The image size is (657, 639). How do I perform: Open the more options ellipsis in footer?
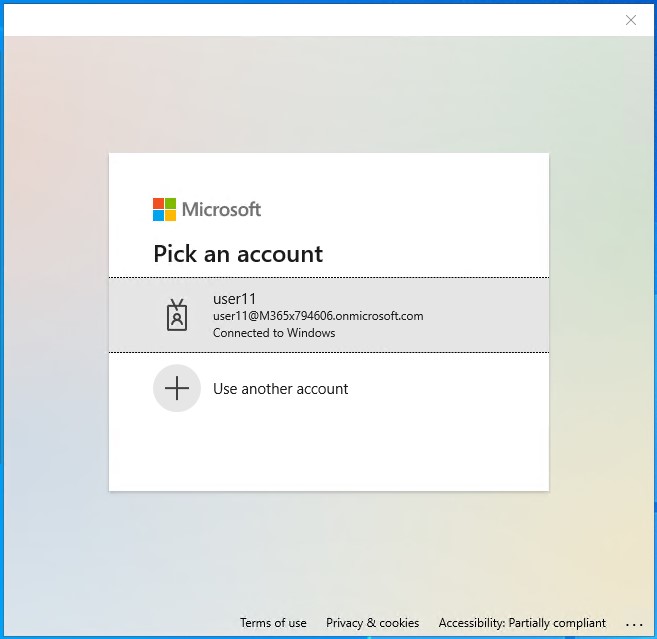[634, 624]
